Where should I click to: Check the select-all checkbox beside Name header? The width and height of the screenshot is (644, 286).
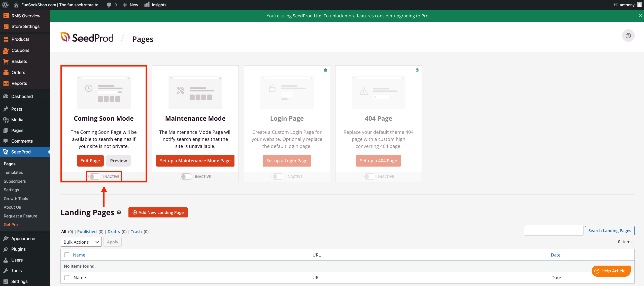coord(67,255)
